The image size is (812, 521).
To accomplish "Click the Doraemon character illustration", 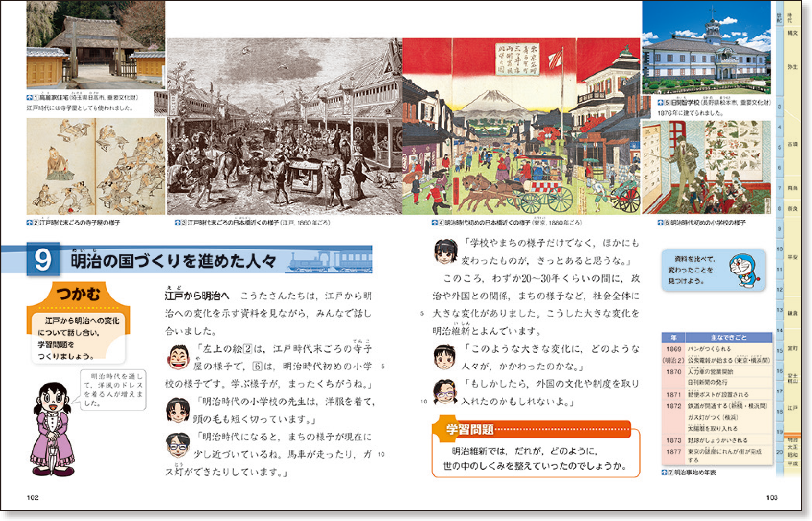I will [x=744, y=271].
